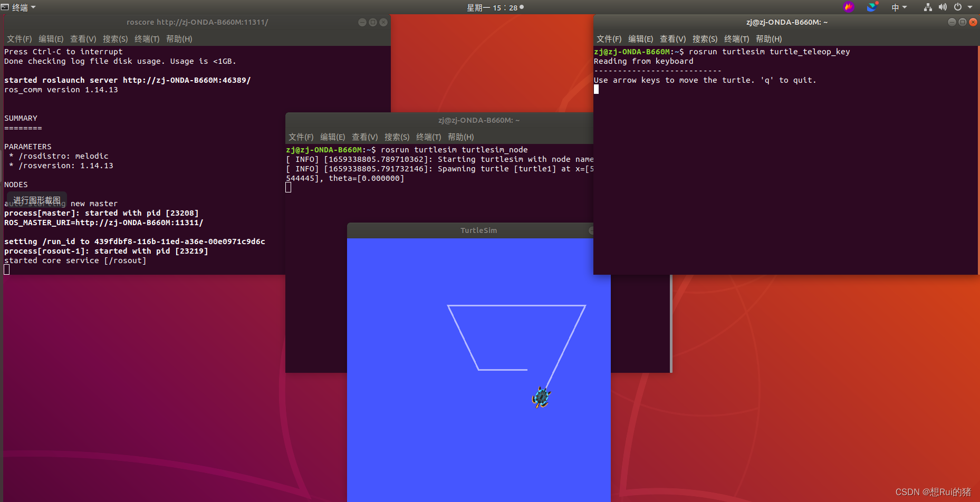Click the volume icon in the top bar

pyautogui.click(x=944, y=7)
